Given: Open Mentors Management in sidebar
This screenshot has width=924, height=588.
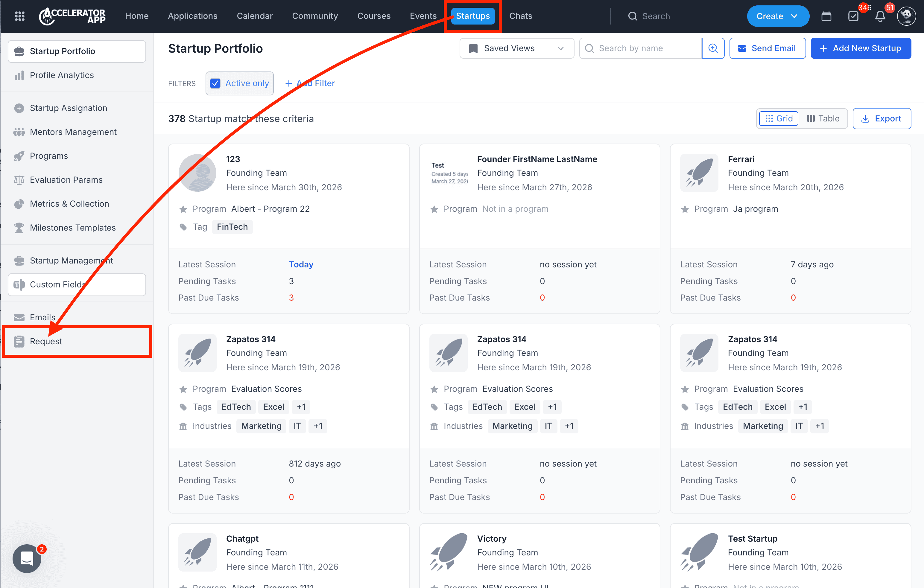Looking at the screenshot, I should pos(73,132).
